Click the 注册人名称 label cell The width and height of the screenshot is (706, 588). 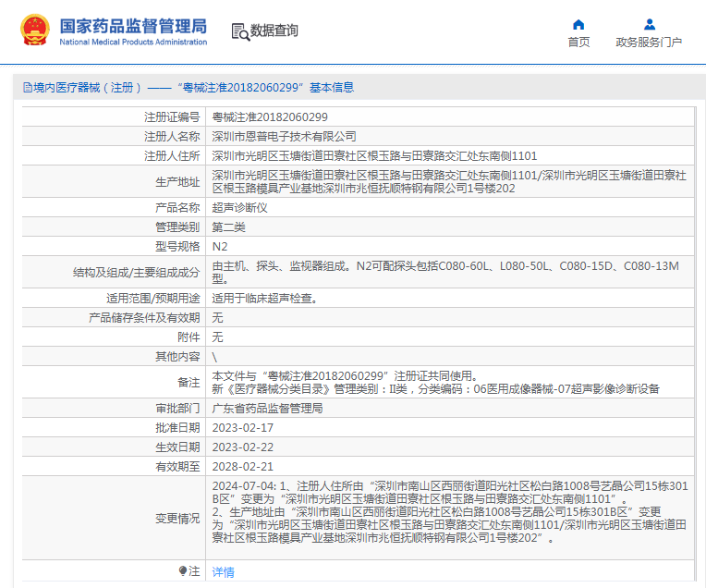(x=114, y=137)
